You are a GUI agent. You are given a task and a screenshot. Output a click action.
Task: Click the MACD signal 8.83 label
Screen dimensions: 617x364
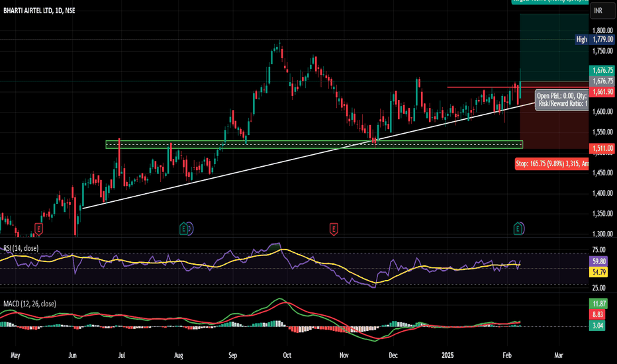point(598,314)
